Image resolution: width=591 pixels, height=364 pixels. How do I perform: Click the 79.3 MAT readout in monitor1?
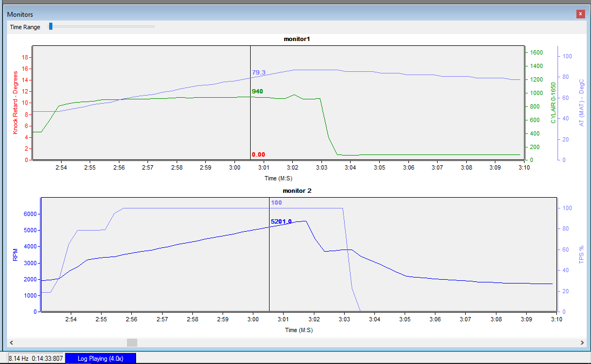(x=259, y=72)
